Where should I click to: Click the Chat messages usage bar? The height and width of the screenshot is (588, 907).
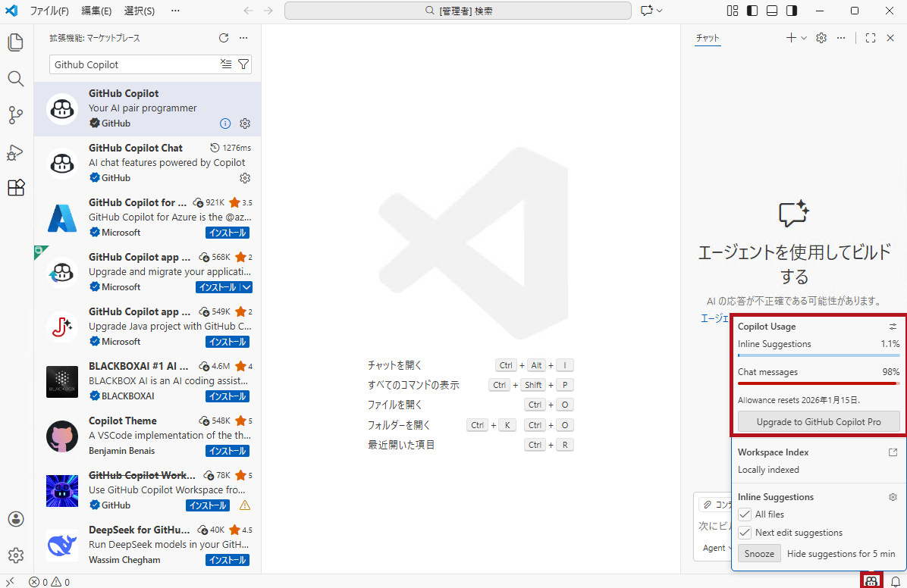pos(818,383)
